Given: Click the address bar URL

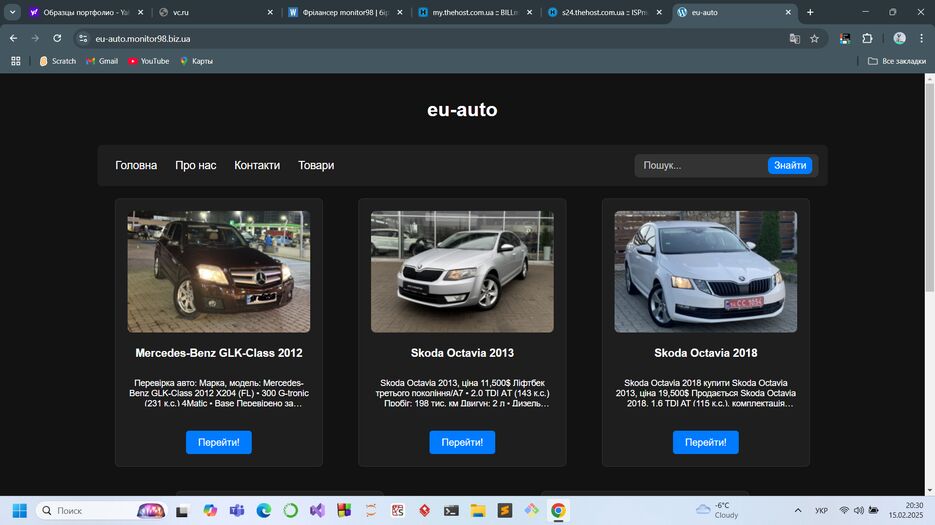Looking at the screenshot, I should pyautogui.click(x=143, y=39).
